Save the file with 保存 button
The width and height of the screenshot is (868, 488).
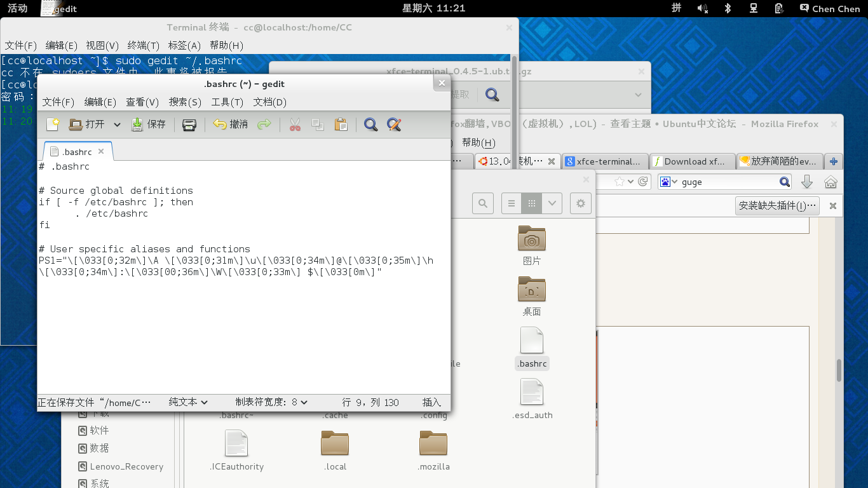pos(148,125)
